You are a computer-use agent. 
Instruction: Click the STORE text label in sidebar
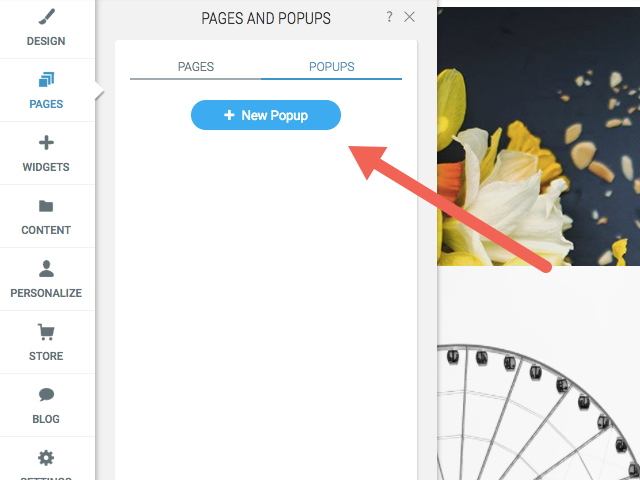[x=46, y=356]
